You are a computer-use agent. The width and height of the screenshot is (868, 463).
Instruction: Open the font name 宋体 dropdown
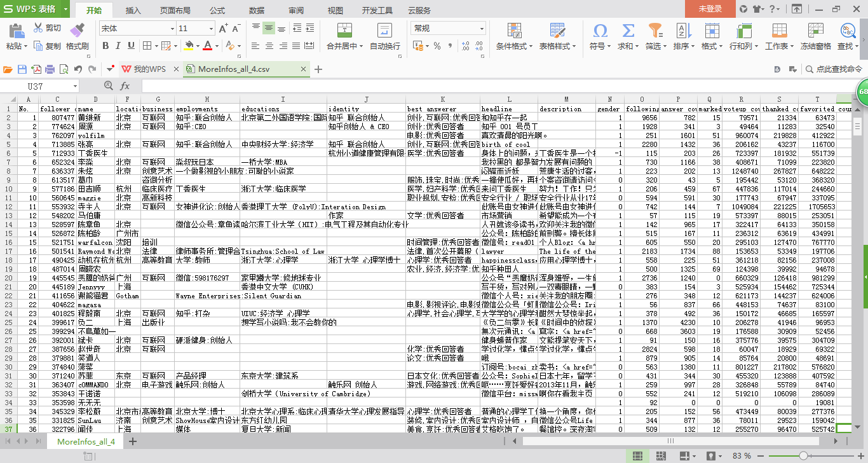point(172,29)
